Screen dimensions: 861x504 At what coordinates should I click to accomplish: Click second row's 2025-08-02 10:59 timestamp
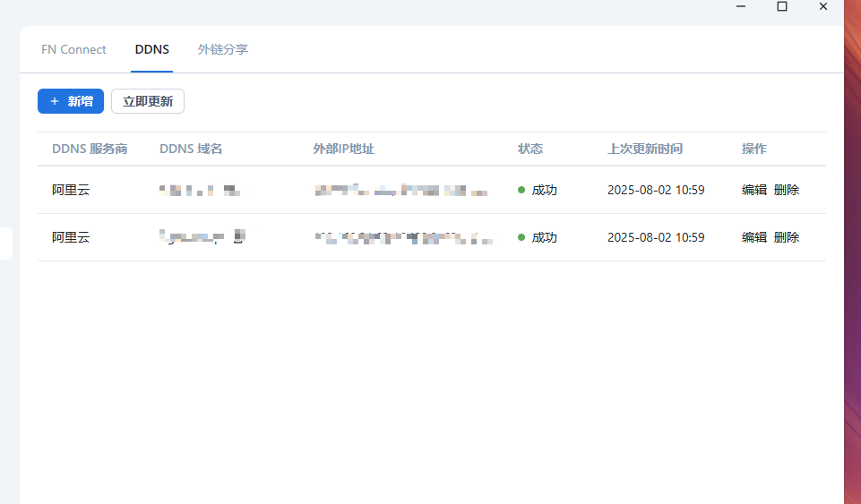tap(656, 237)
